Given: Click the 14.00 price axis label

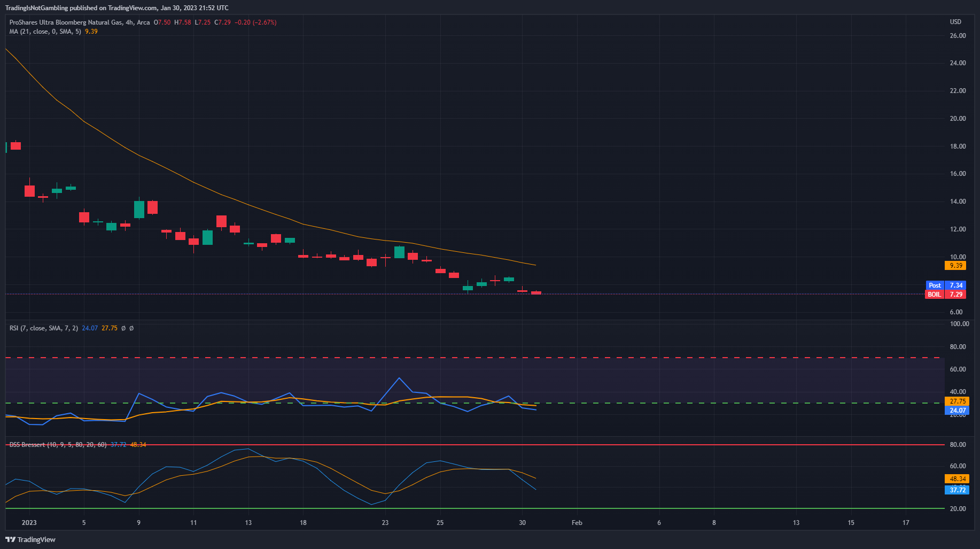Looking at the screenshot, I should [958, 202].
